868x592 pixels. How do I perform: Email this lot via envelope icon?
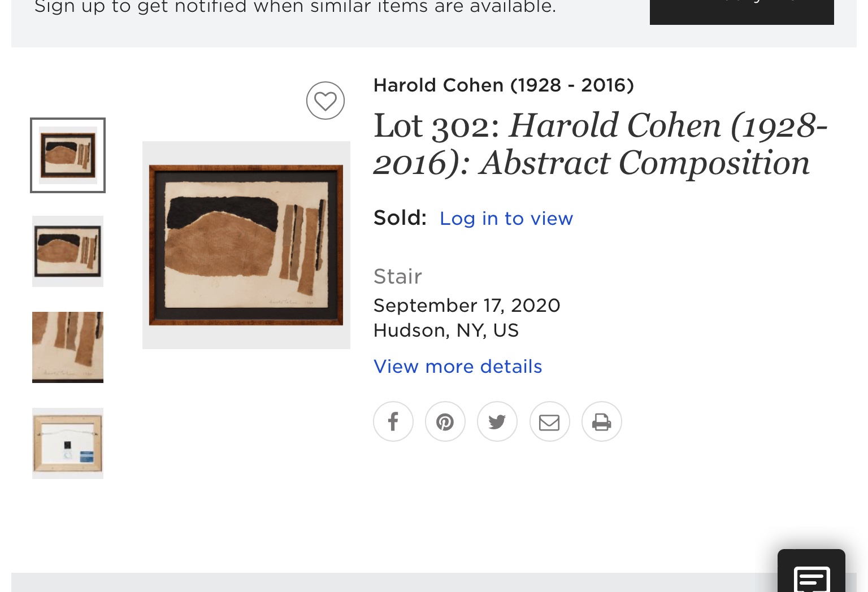[549, 421]
